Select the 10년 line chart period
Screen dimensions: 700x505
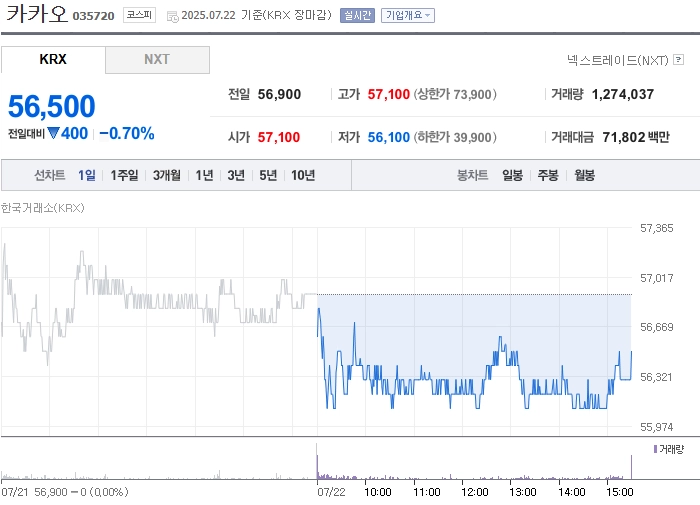click(x=303, y=175)
